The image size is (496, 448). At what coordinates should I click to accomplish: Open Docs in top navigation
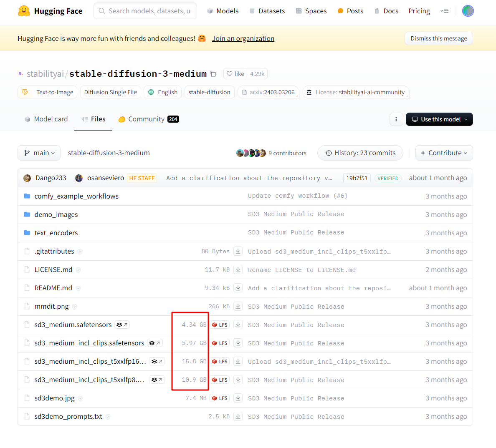[x=386, y=11]
